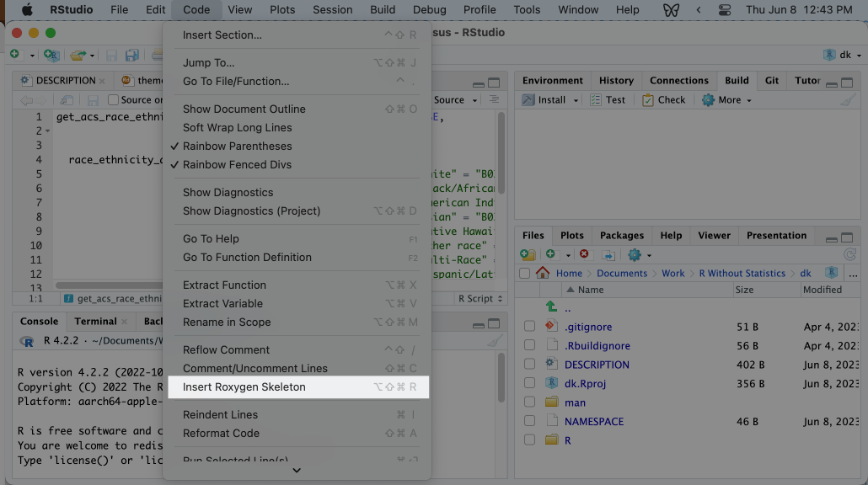Check the R folder checkbox
The height and width of the screenshot is (485, 868).
530,440
